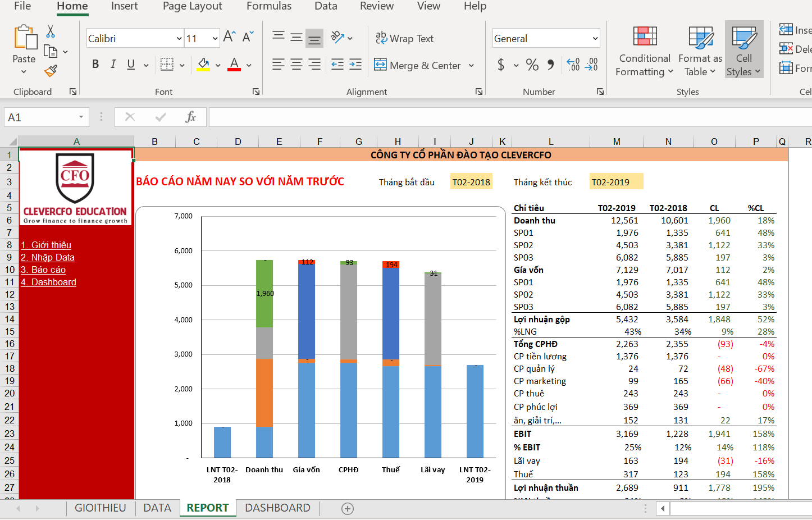Switch to the DASHBOARD sheet tab

[277, 508]
